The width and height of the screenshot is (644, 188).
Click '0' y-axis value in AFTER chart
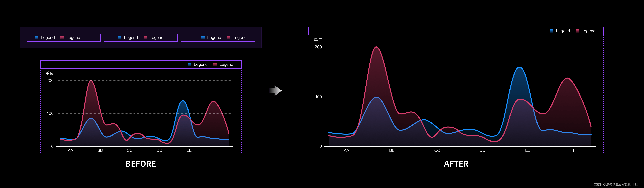pos(321,146)
